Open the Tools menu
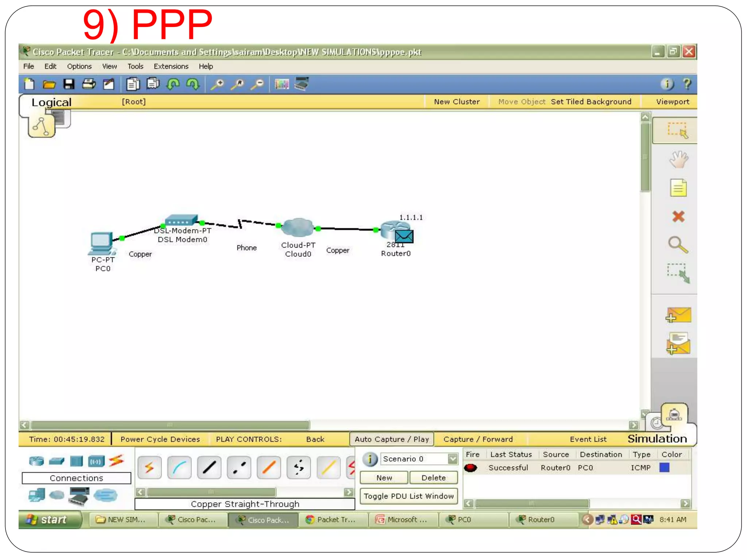Viewport: 747px width, 560px height. (135, 66)
